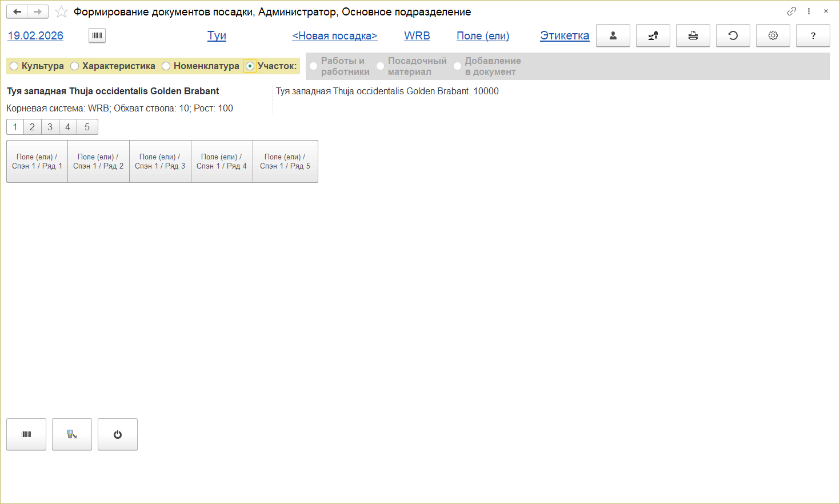Select the Добавление в документ radio option
The width and height of the screenshot is (840, 504).
point(457,66)
